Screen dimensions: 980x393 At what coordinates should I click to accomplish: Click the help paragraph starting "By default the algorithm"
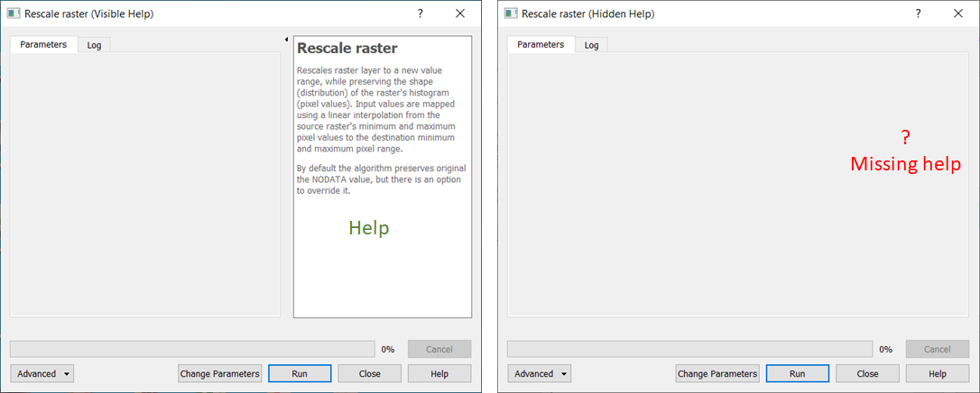click(x=381, y=179)
